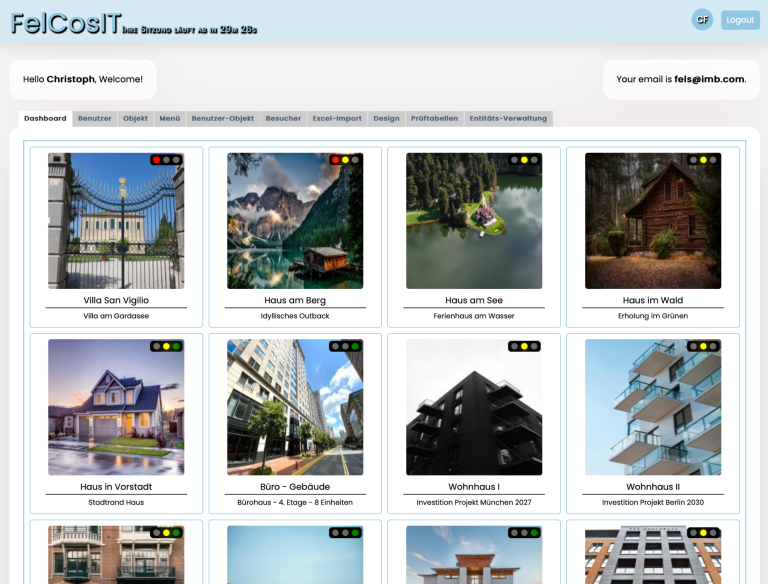Screen dimensions: 768x584
Task: Click the Haus am Berg title
Action: coord(295,300)
